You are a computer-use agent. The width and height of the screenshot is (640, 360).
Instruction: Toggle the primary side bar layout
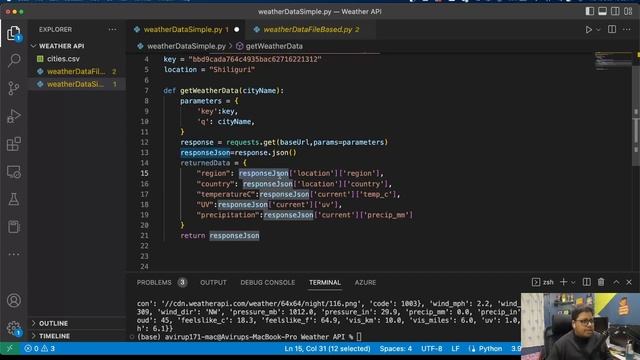[589, 11]
